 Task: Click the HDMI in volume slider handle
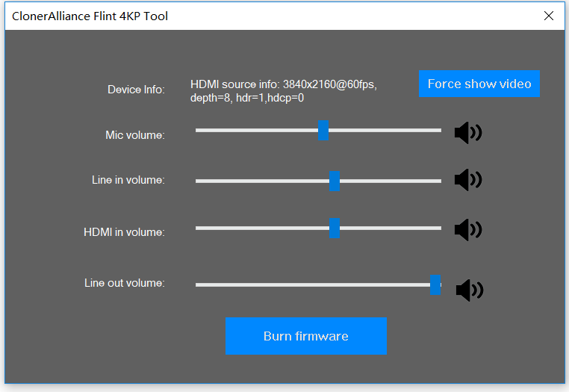click(x=335, y=228)
